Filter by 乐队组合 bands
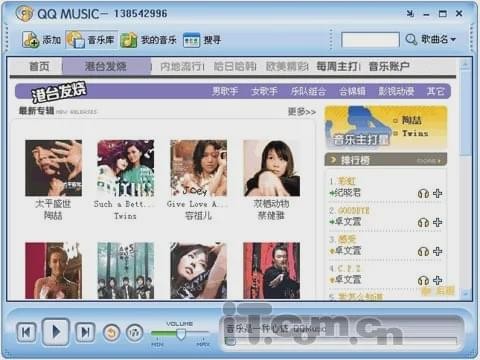Screen dimensions: 480x360 pos(308,91)
